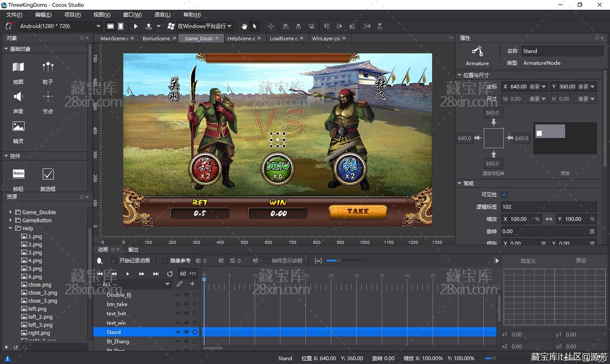Click the add keyframe icon in animation panel

(99, 261)
